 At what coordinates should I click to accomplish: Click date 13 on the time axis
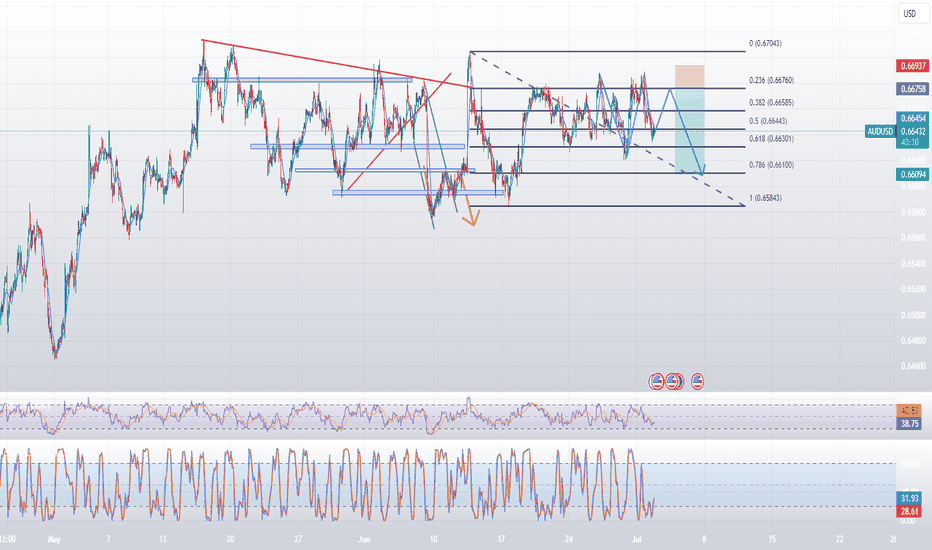coord(162,539)
